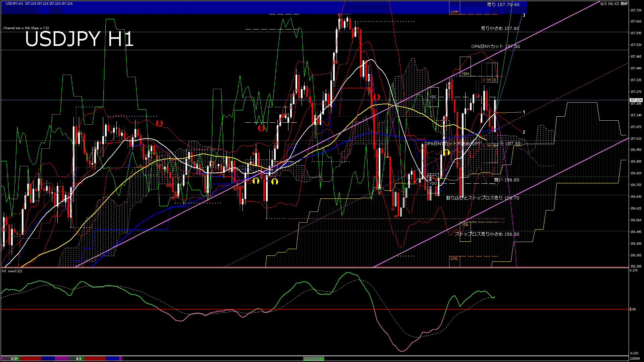Click the OP6日NYカット 157.00 label
The image size is (644, 362).
(x=473, y=144)
